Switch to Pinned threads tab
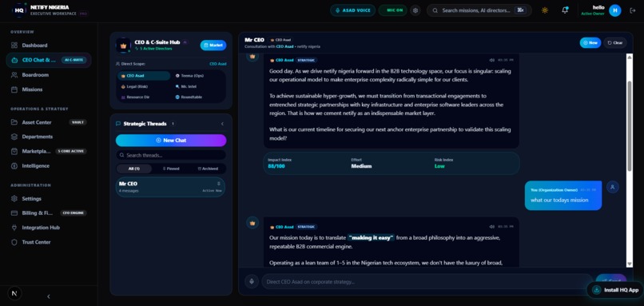The height and width of the screenshot is (306, 644). click(170, 169)
